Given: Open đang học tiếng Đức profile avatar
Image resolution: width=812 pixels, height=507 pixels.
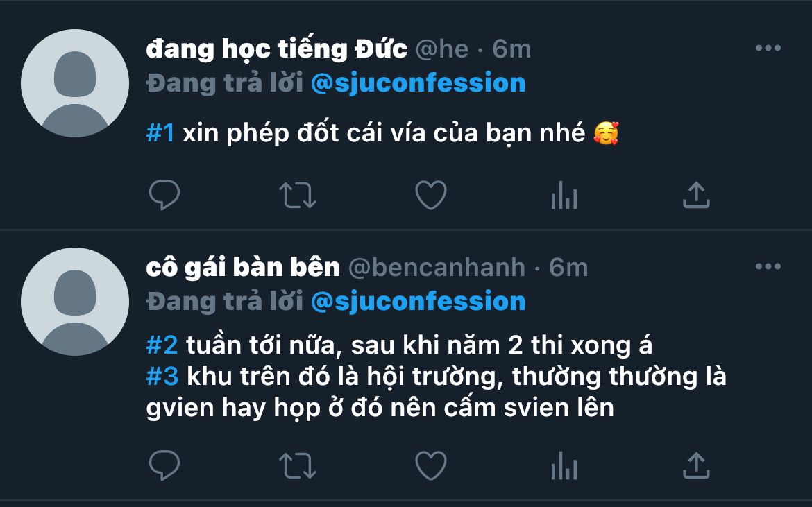Looking at the screenshot, I should [75, 83].
